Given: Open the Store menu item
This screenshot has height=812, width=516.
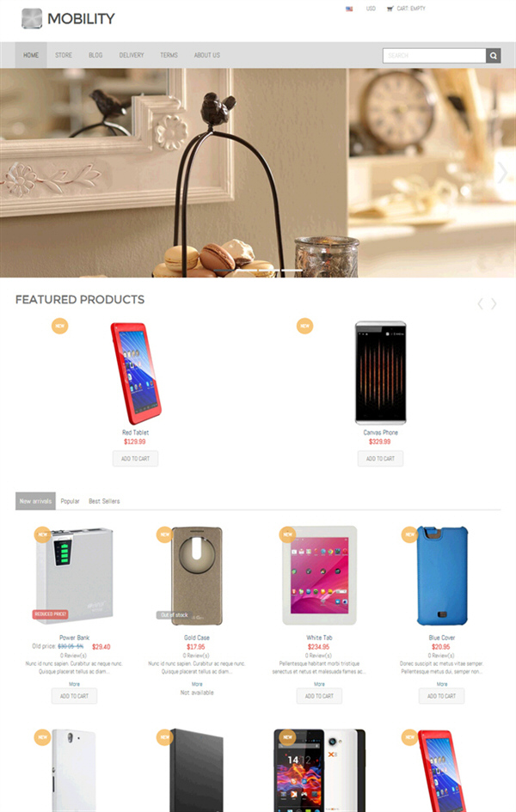Looking at the screenshot, I should (x=64, y=55).
